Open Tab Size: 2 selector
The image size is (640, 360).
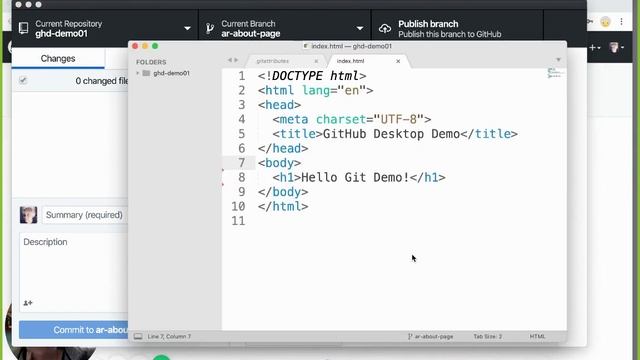tap(487, 336)
